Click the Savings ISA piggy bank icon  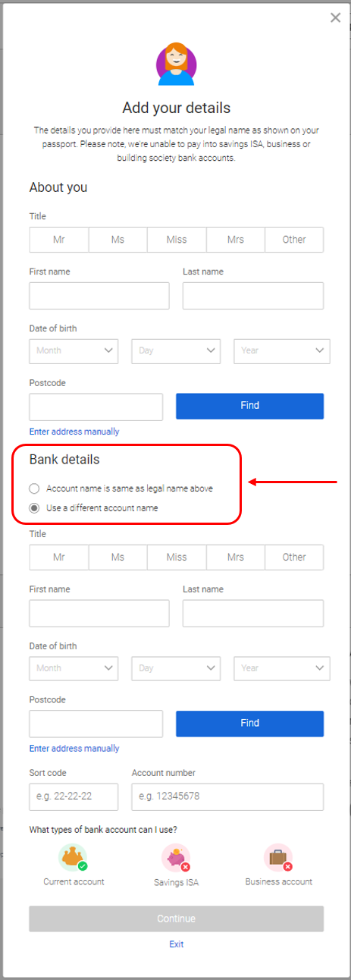point(177,859)
